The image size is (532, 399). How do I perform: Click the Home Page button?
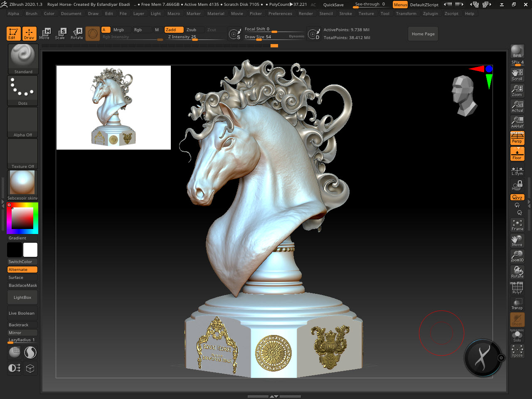[x=423, y=34]
